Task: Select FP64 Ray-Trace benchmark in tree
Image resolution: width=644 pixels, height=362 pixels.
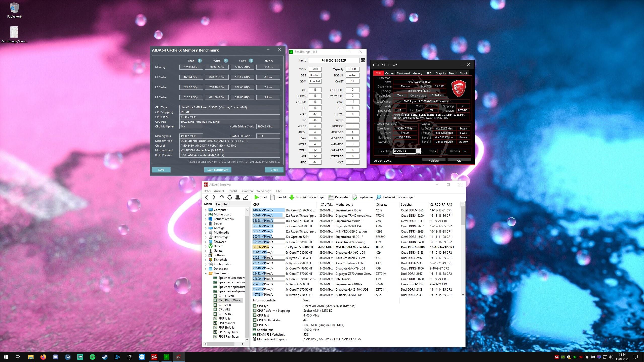Action: tap(228, 337)
